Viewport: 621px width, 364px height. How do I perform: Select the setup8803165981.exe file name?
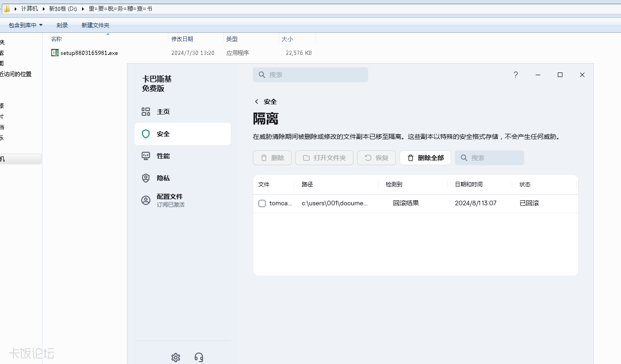coord(89,53)
